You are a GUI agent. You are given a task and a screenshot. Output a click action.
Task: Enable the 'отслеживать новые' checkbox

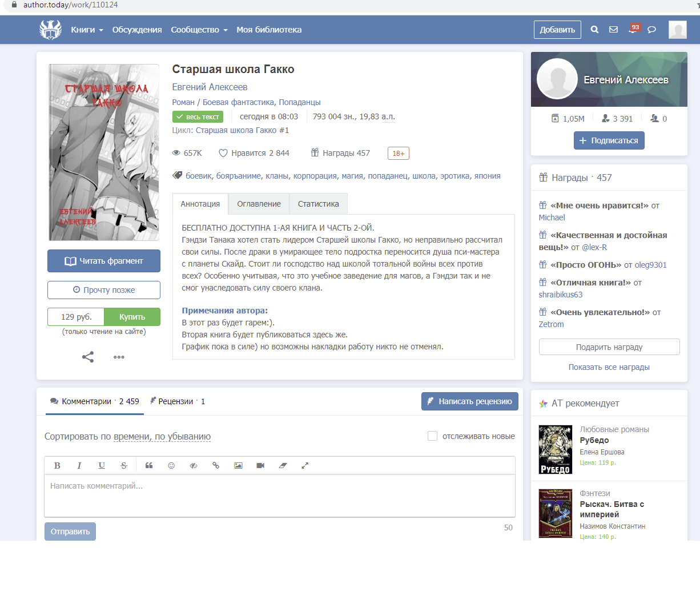[433, 436]
